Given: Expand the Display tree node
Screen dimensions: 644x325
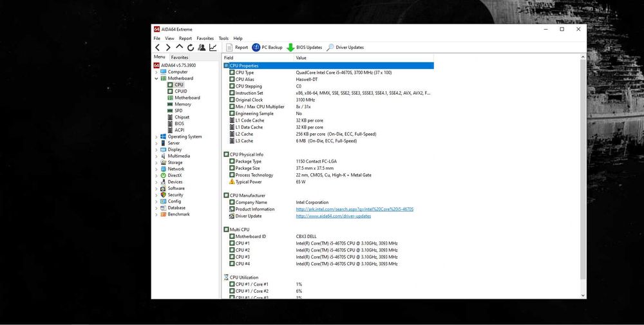Looking at the screenshot, I should (x=156, y=150).
